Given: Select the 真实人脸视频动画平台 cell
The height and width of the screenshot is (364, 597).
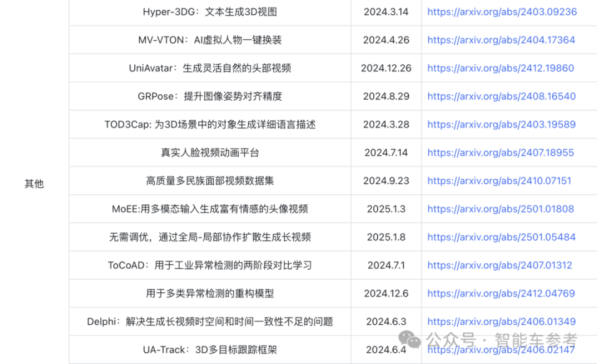Looking at the screenshot, I should click(x=210, y=153).
